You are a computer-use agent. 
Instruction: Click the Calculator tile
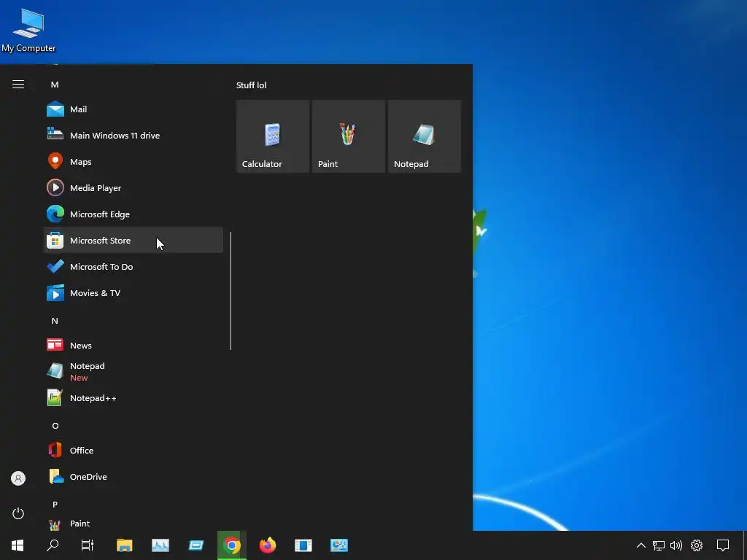tap(273, 136)
